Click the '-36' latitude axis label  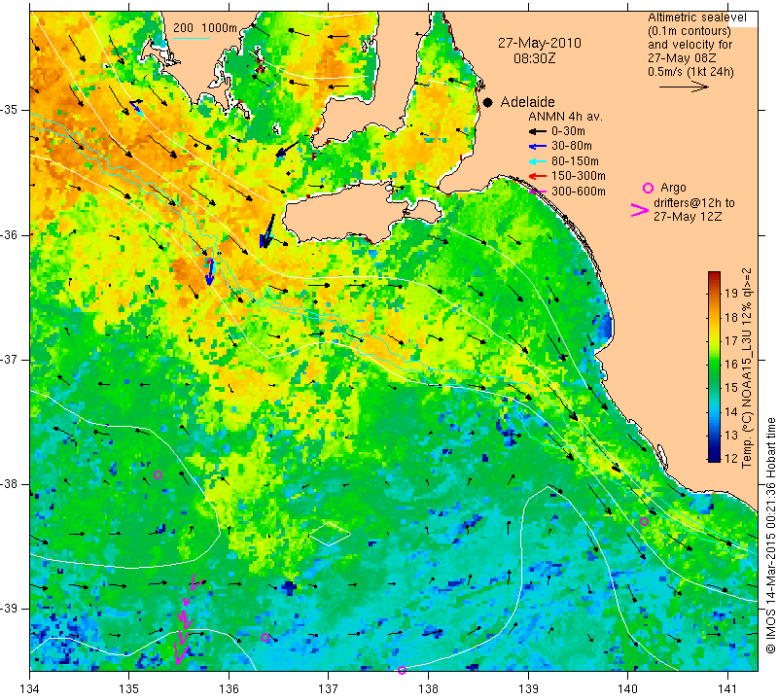(x=11, y=235)
